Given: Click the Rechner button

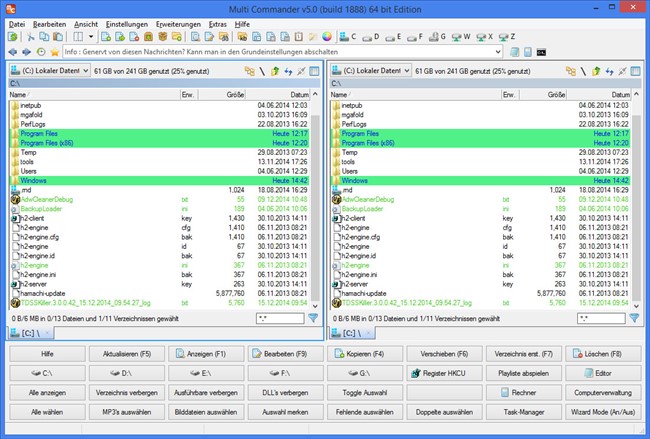Looking at the screenshot, I should coord(524,393).
